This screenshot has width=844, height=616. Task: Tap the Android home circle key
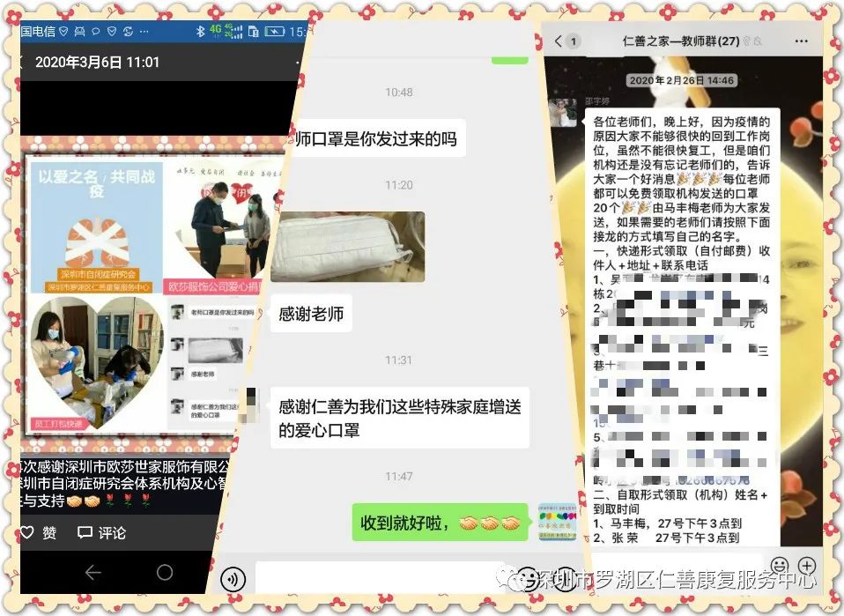165,572
